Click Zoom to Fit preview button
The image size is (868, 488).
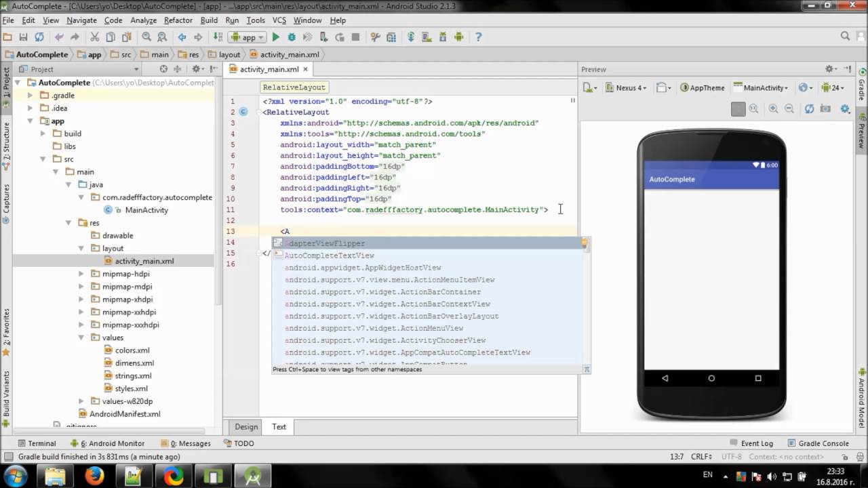pos(738,108)
